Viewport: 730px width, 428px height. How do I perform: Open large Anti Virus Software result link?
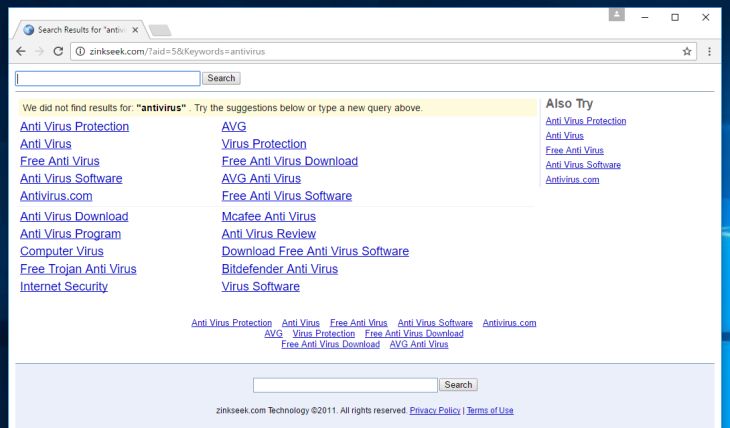[71, 178]
